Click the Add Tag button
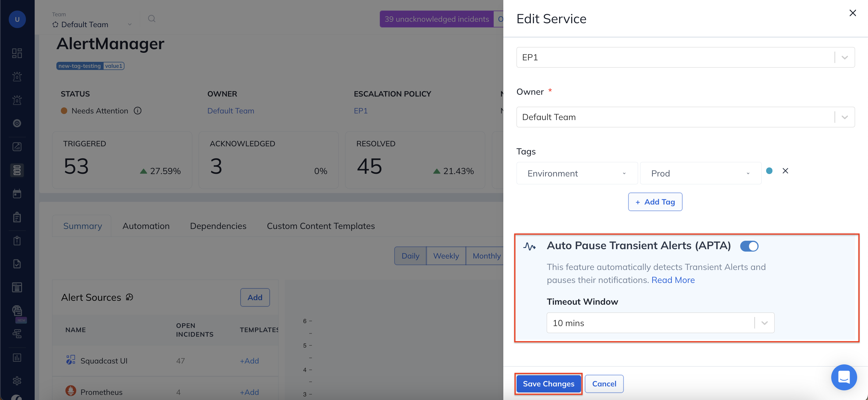The width and height of the screenshot is (868, 400). 655,202
